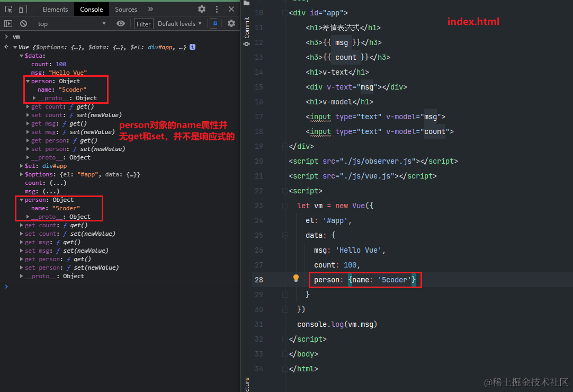Image resolution: width=573 pixels, height=392 pixels.
Task: Open console settings gear icon
Action: [231, 24]
